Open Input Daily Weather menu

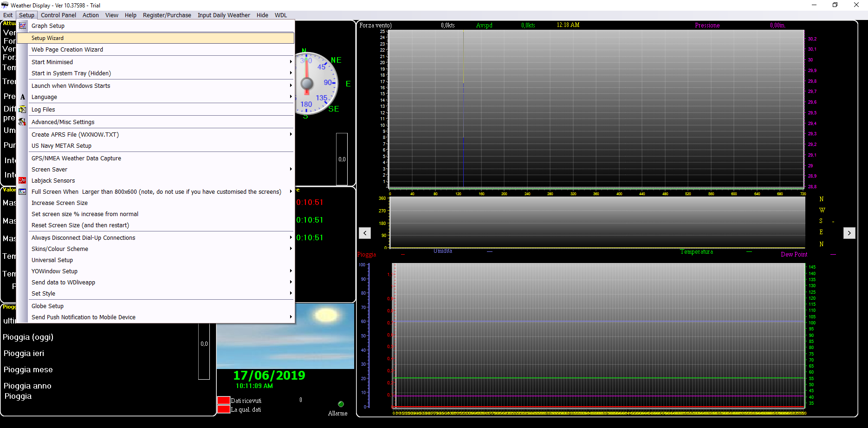coord(224,15)
